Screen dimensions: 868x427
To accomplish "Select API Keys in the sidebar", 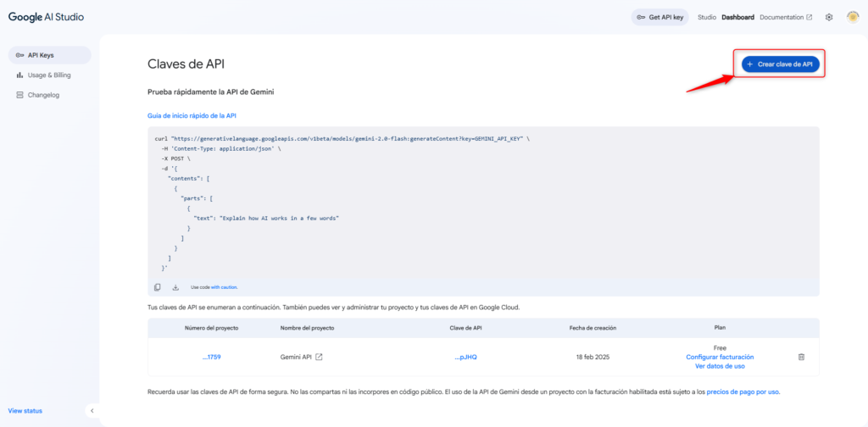I will pyautogui.click(x=49, y=55).
